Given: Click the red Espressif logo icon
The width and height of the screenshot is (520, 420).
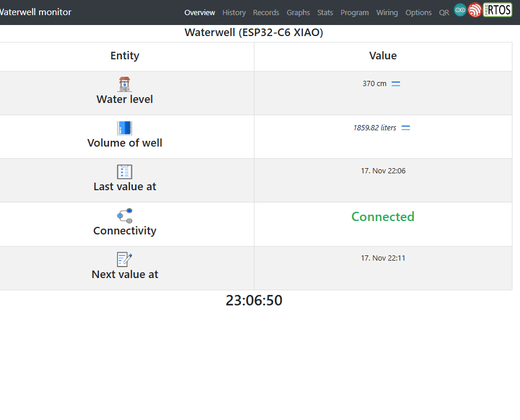Looking at the screenshot, I should (x=475, y=10).
